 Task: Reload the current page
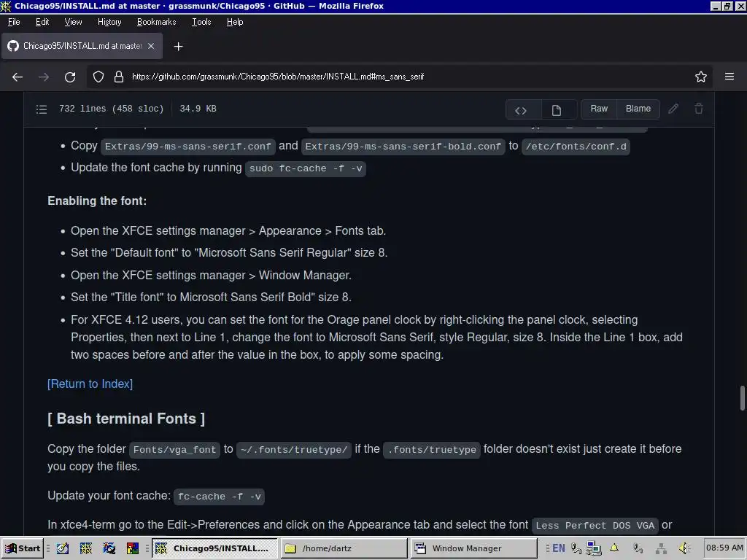click(x=70, y=77)
